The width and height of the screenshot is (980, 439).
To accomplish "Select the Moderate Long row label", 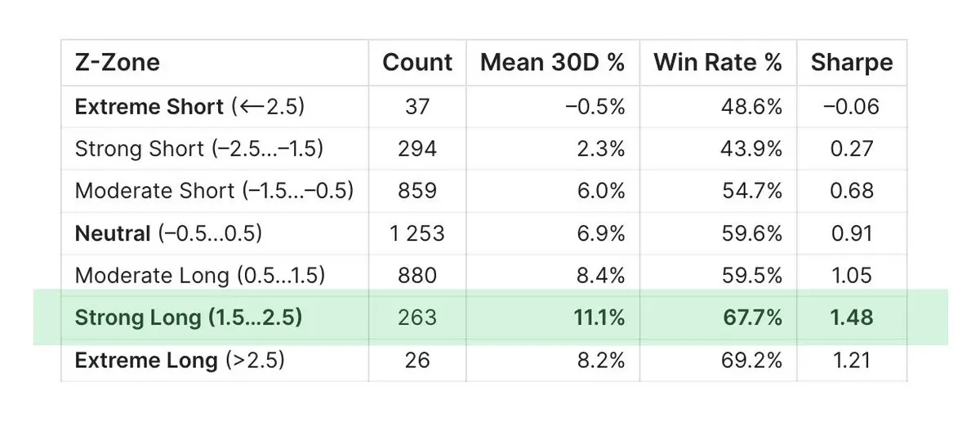I will (199, 276).
